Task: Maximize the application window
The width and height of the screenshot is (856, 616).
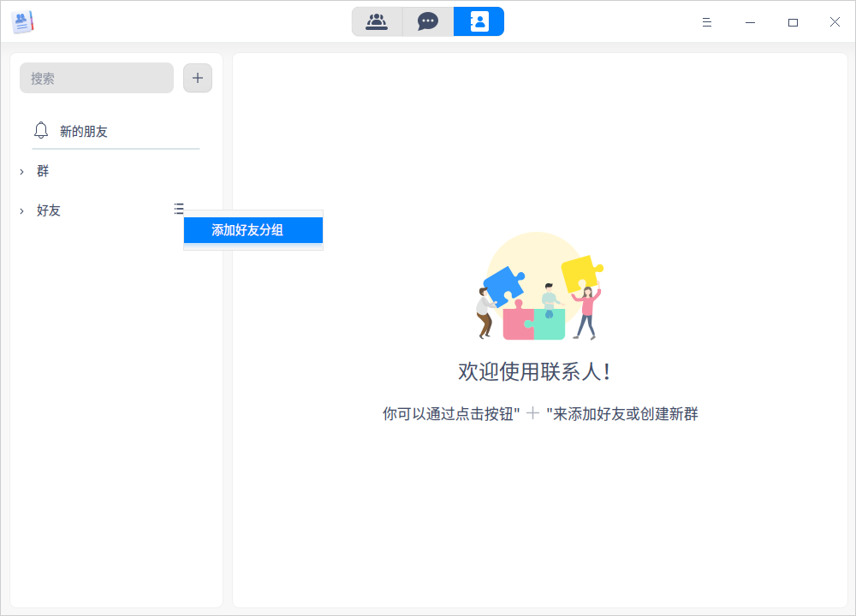Action: (x=793, y=22)
